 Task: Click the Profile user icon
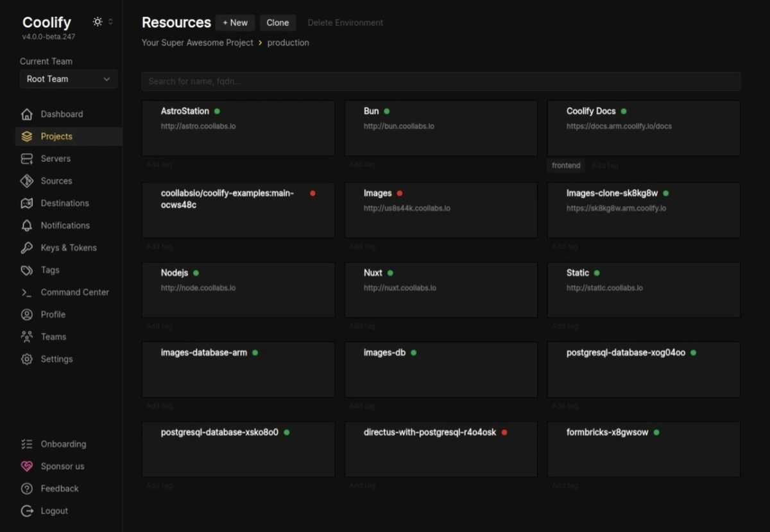27,314
